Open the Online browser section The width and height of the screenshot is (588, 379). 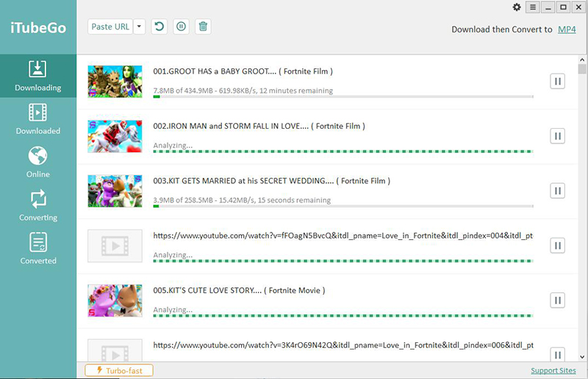pos(38,162)
